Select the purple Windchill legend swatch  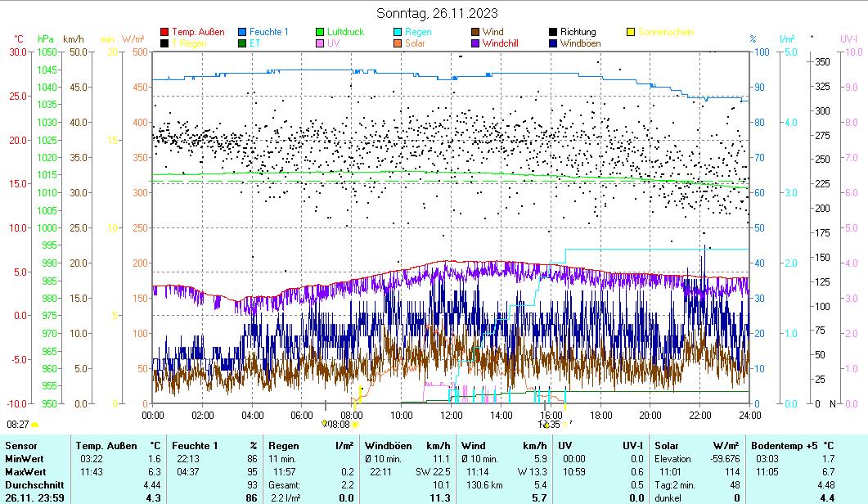tap(475, 43)
